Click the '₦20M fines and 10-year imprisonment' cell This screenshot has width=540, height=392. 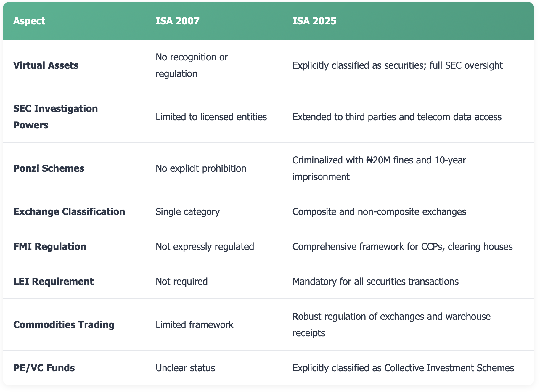(379, 168)
